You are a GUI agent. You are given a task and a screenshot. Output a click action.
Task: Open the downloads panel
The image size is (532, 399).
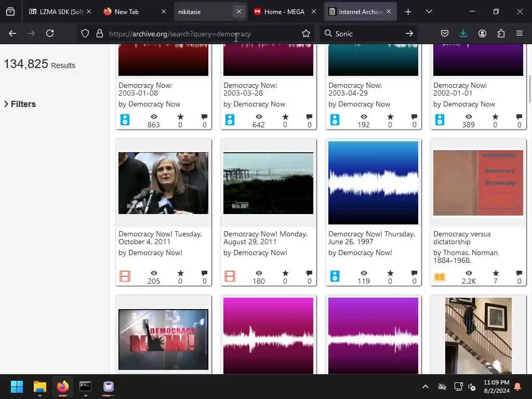(x=463, y=34)
